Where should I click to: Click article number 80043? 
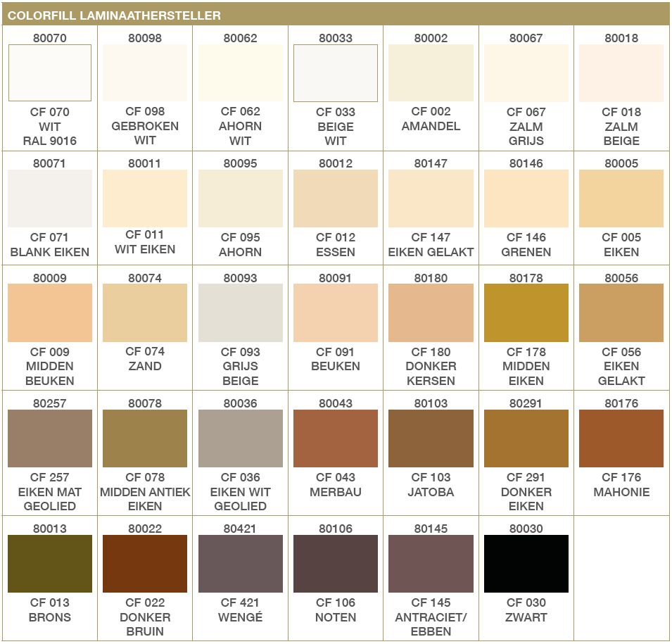pyautogui.click(x=336, y=403)
